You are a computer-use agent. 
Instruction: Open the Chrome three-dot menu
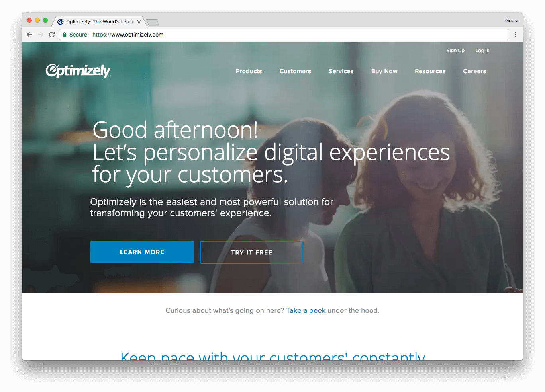[x=516, y=35]
